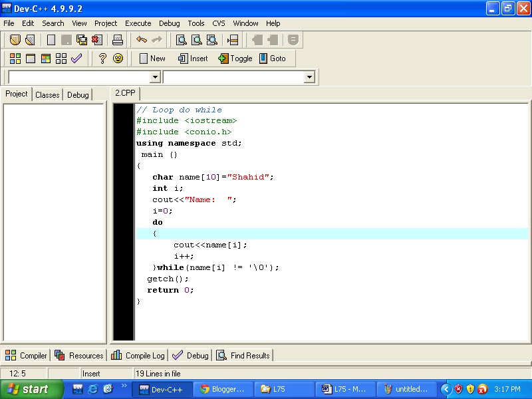Open the Compiler tab at bottom

26,355
